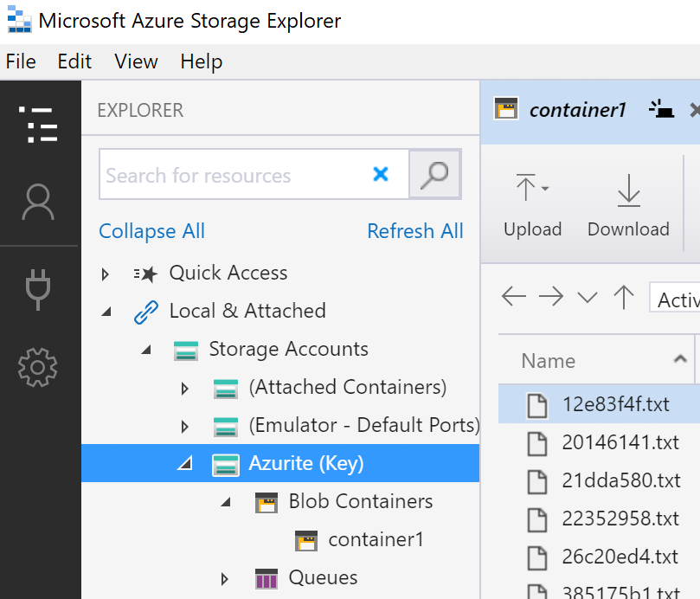700x599 pixels.
Task: Go up one level in container1
Action: pyautogui.click(x=624, y=297)
